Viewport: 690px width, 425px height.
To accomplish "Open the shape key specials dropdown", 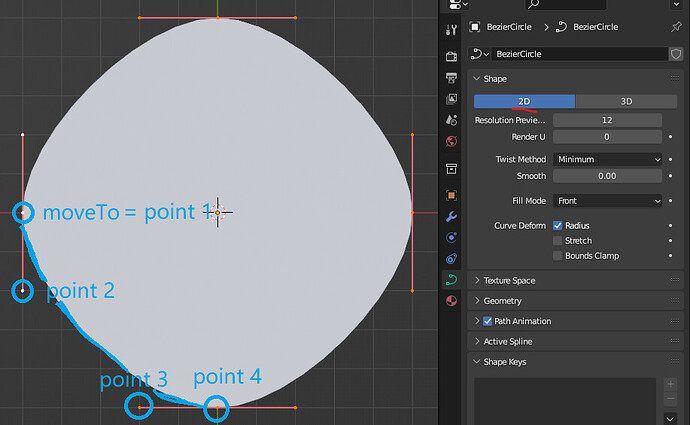I will click(x=670, y=418).
